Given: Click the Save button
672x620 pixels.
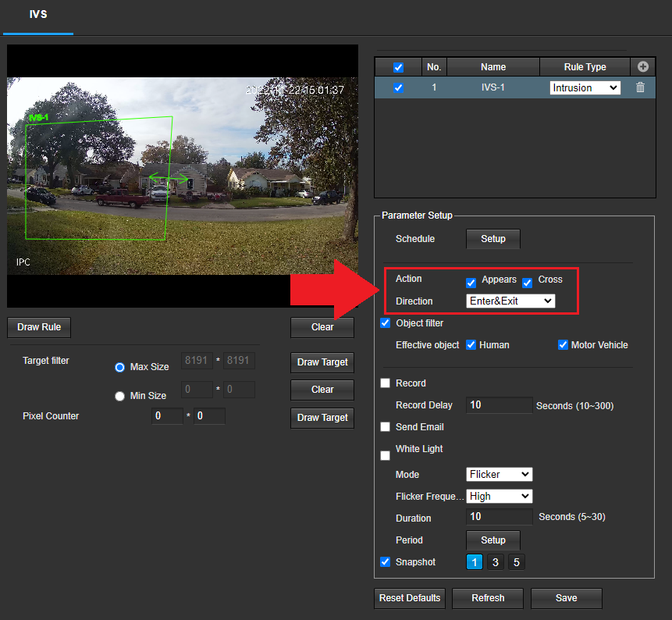Looking at the screenshot, I should [x=566, y=598].
